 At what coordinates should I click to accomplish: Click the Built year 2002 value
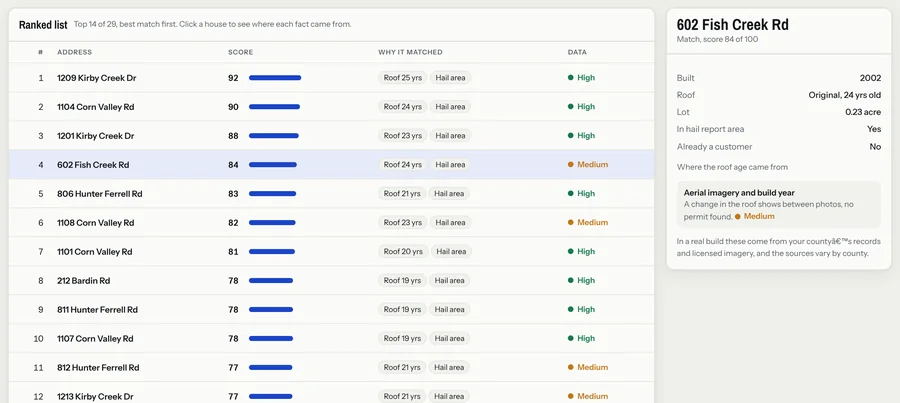point(870,78)
